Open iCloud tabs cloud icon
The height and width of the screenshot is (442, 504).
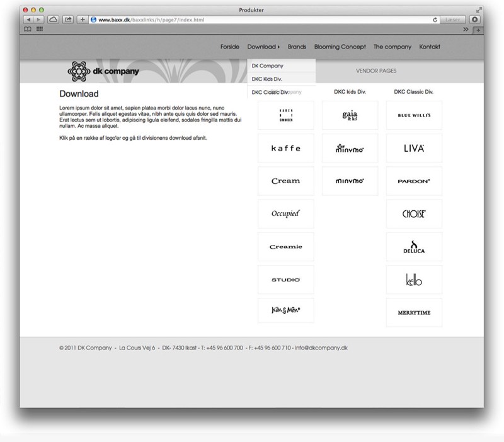[54, 20]
